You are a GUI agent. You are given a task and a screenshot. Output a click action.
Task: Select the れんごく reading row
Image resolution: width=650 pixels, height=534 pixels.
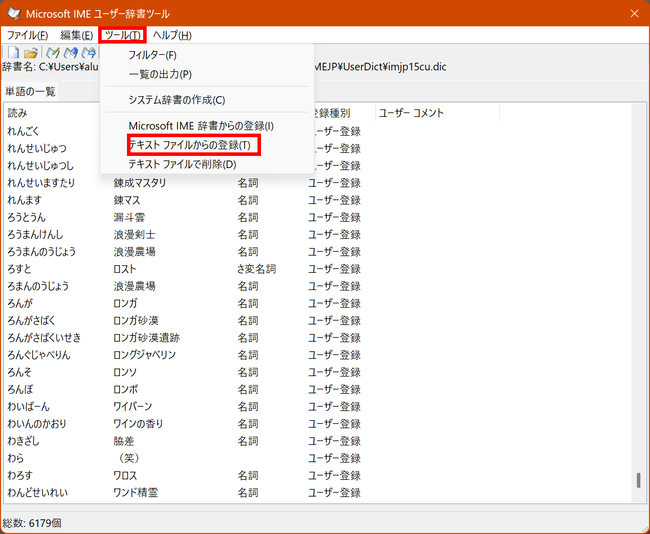pyautogui.click(x=23, y=131)
